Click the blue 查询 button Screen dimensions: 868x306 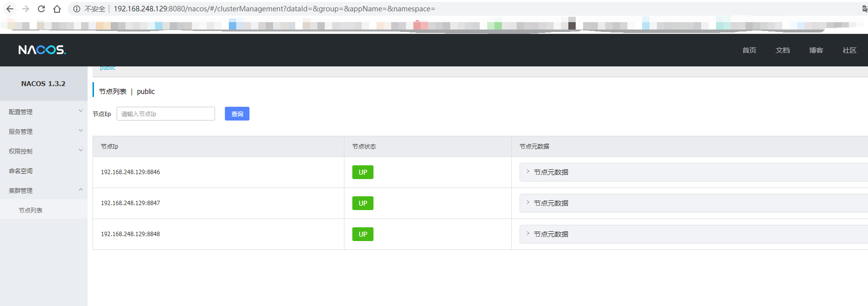237,114
